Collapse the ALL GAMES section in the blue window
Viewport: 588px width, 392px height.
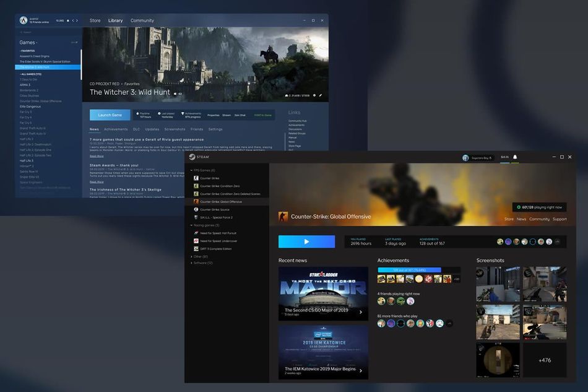(31, 74)
